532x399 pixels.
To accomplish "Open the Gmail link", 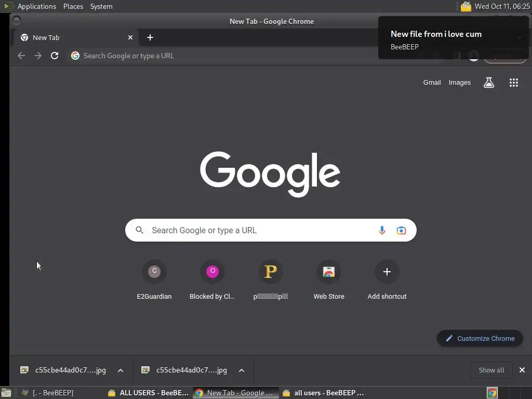I will click(432, 83).
